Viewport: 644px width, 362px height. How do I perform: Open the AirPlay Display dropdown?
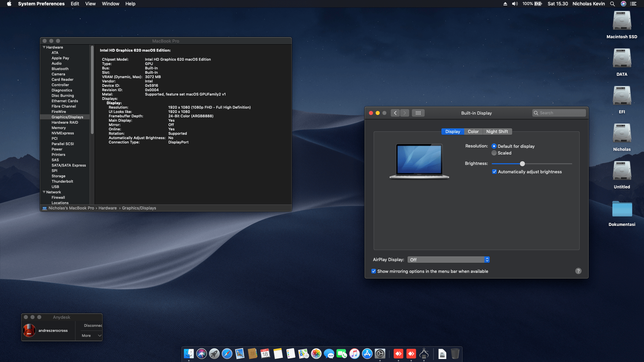448,259
